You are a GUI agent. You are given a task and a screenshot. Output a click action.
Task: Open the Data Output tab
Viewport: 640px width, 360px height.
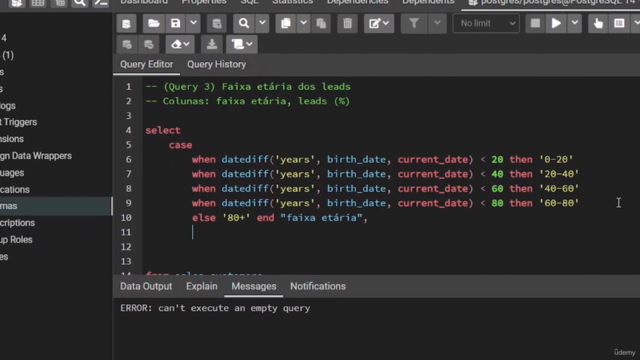[x=146, y=286]
